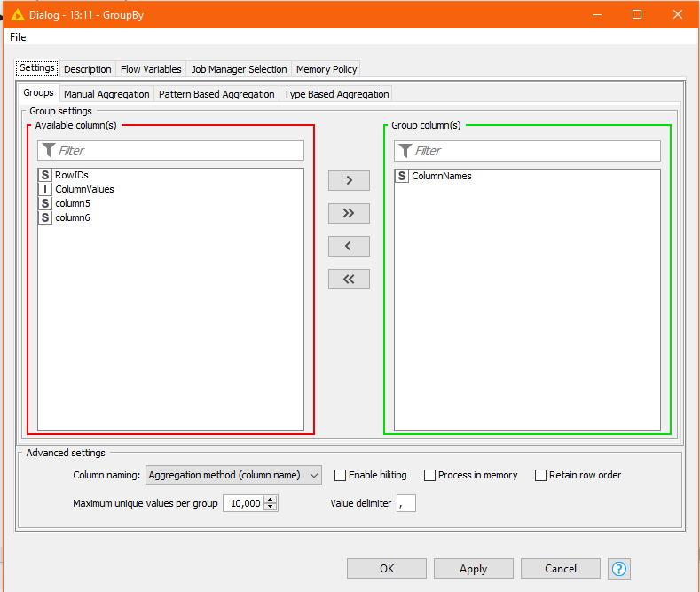Select RowIDs in available columns
This screenshot has height=592, width=700.
pos(170,175)
